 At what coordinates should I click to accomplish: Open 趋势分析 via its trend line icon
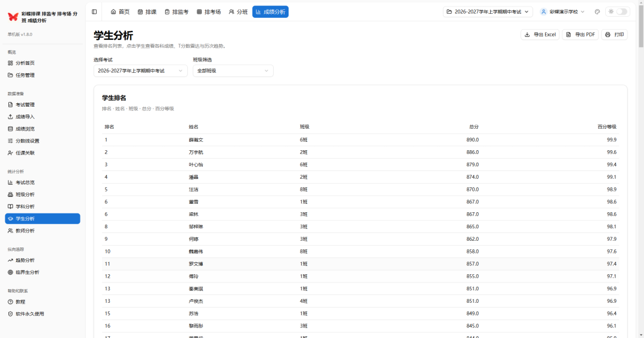point(10,261)
